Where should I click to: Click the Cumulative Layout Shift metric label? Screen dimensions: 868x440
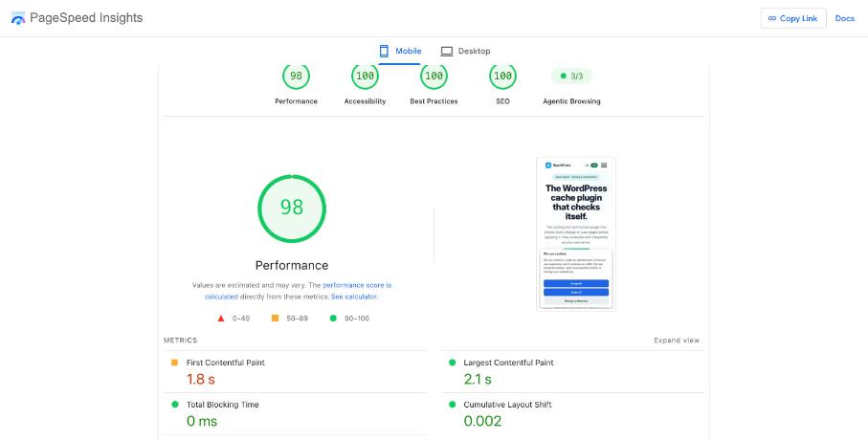coord(507,405)
